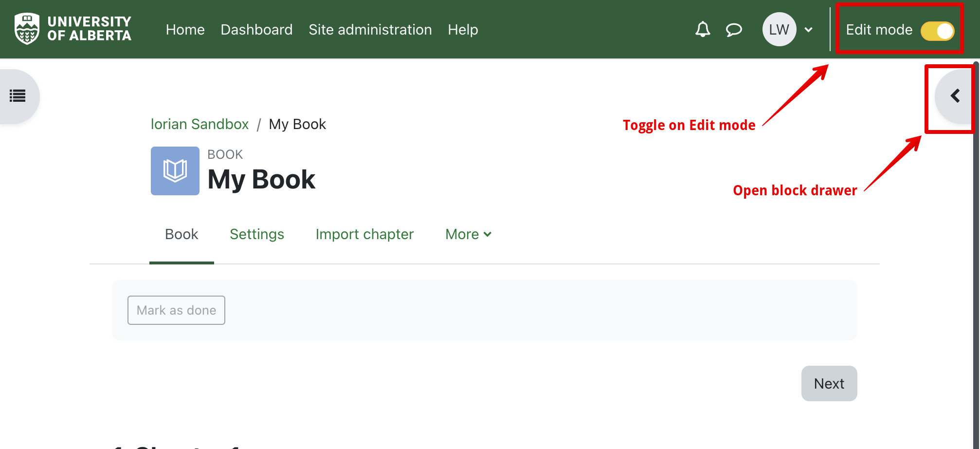
Task: Click Next to go to next chapter
Action: click(x=829, y=384)
